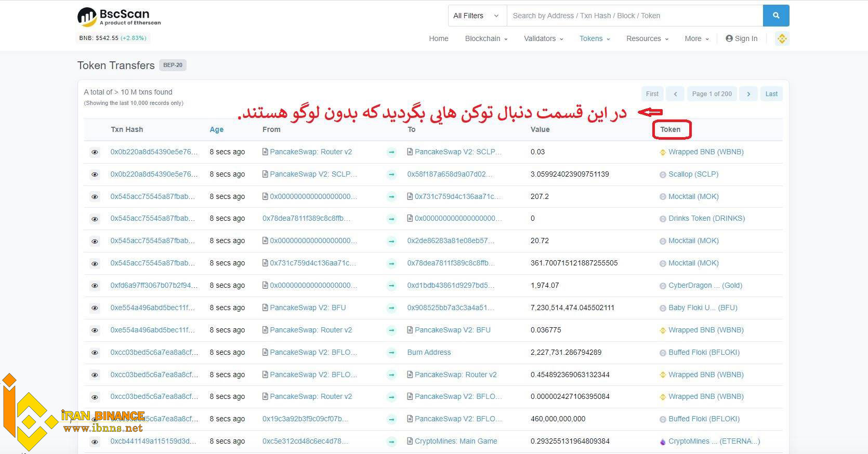Click the arrow icon in the CyberDragon row
Screen dimensions: 868x454
click(391, 286)
